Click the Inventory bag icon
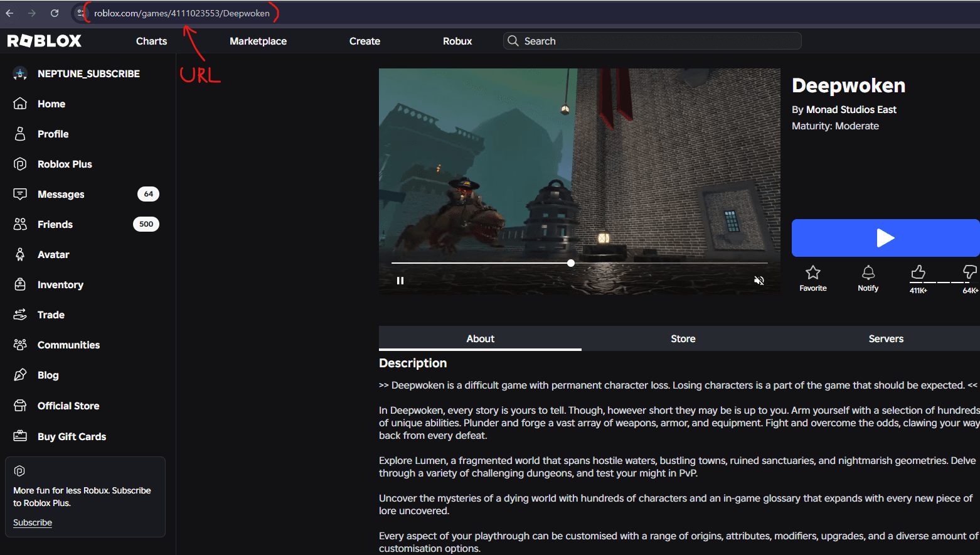This screenshot has height=555, width=980. [x=20, y=284]
